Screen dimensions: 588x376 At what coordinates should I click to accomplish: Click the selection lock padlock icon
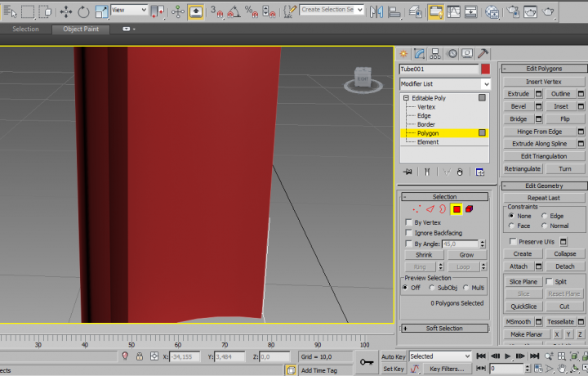click(x=140, y=356)
